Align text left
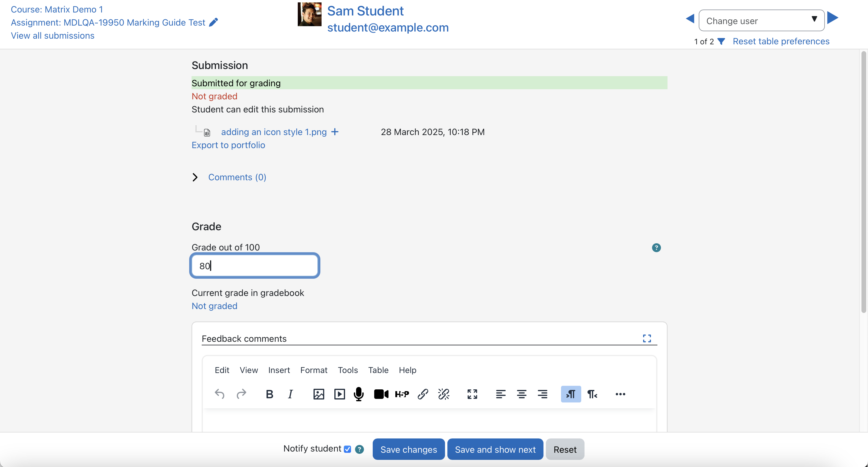This screenshot has height=467, width=868. point(500,394)
